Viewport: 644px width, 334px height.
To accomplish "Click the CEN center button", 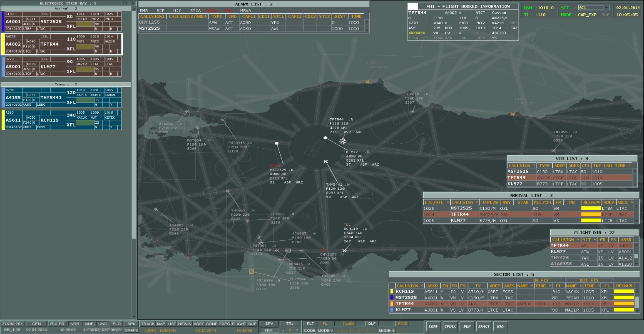I will 37,324.
